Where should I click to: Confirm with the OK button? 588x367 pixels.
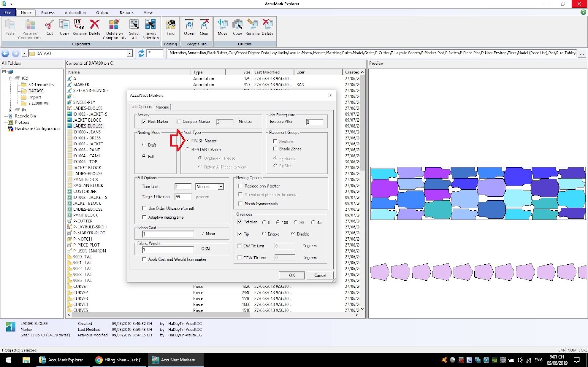pos(292,275)
